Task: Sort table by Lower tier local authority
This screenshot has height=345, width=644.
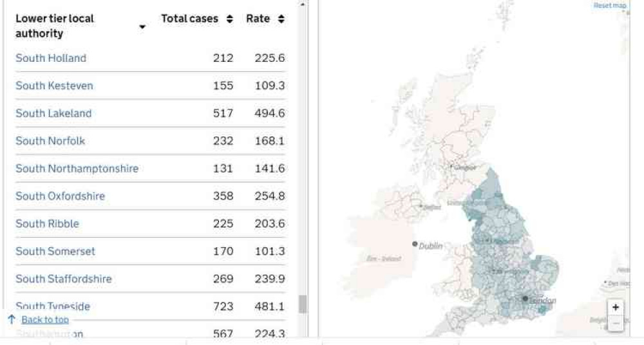Action: (142, 27)
